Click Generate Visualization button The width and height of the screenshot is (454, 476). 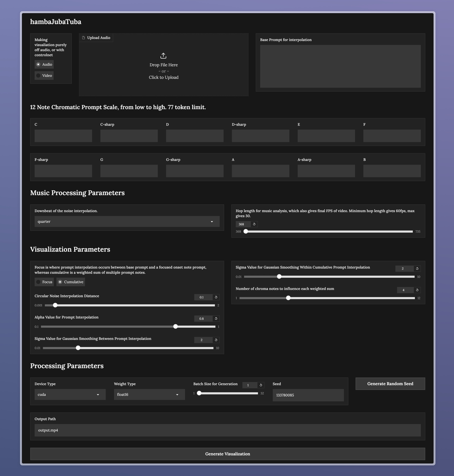[228, 454]
